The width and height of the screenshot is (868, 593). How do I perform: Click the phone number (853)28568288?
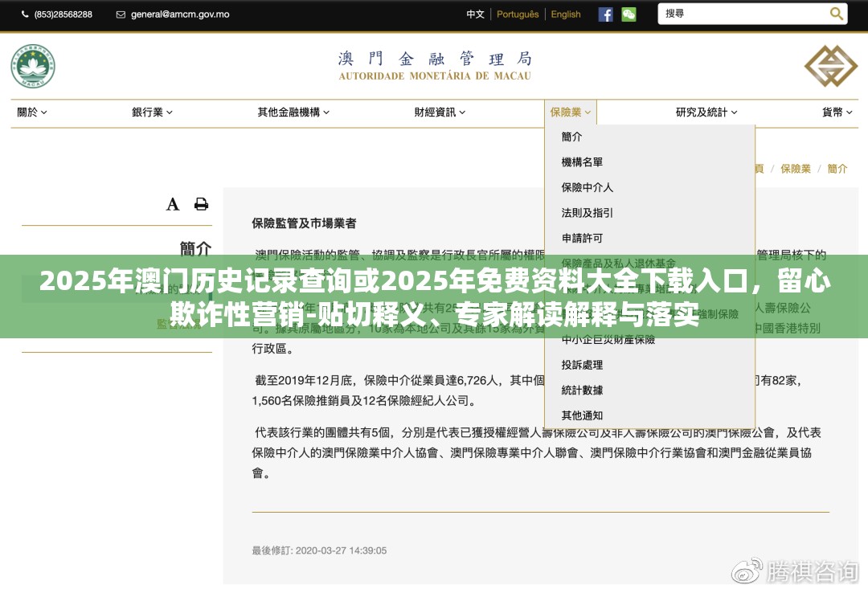pos(63,14)
